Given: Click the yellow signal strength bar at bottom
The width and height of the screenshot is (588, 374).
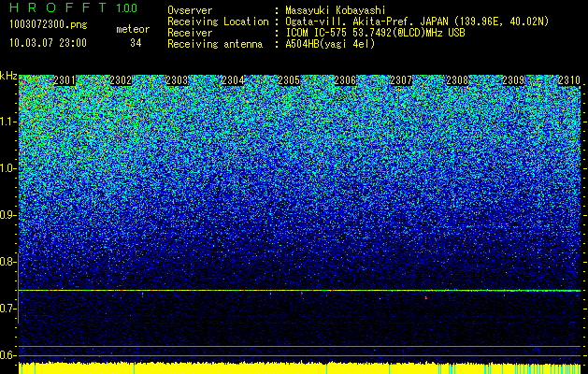Looking at the screenshot, I should (299, 368).
